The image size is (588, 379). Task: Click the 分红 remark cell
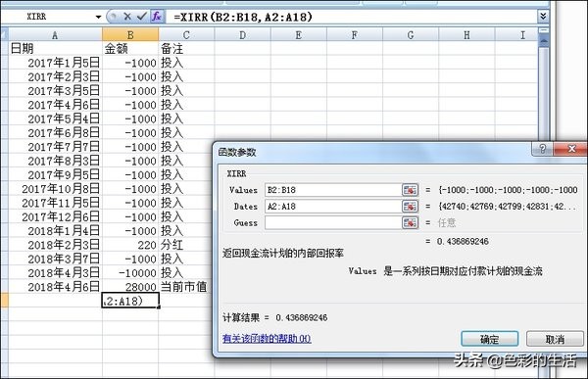click(186, 245)
